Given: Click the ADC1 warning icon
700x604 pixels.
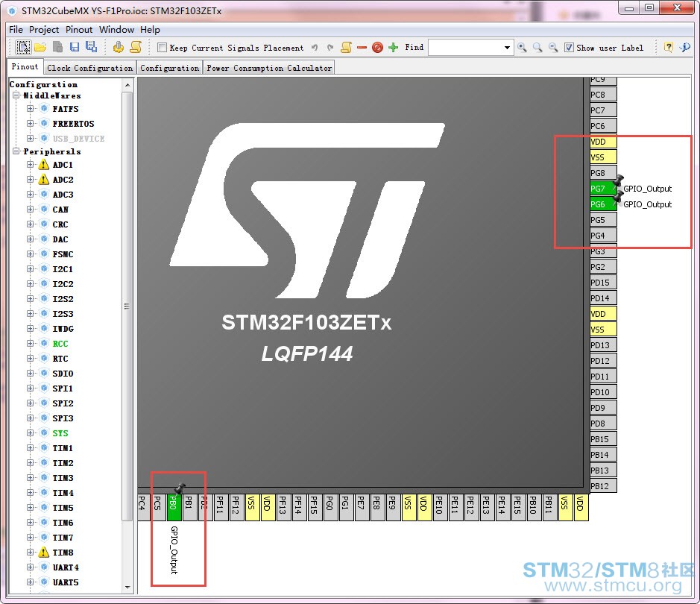Looking at the screenshot, I should click(44, 165).
